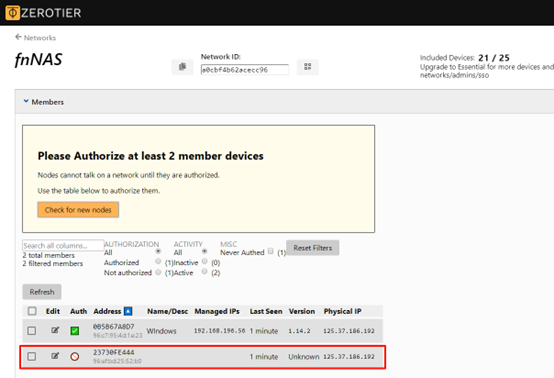Select Not authorized filter radio
Image resolution: width=554 pixels, height=378 pixels.
pyautogui.click(x=158, y=272)
